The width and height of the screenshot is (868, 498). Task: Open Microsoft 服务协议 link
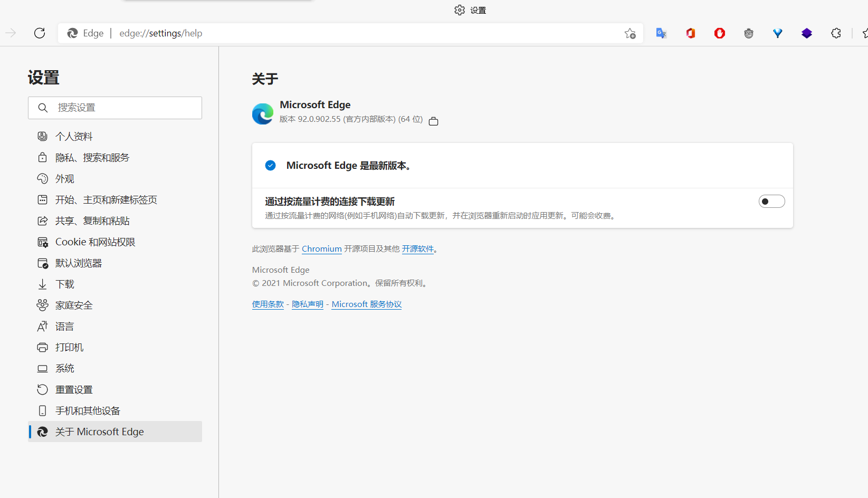tap(367, 304)
